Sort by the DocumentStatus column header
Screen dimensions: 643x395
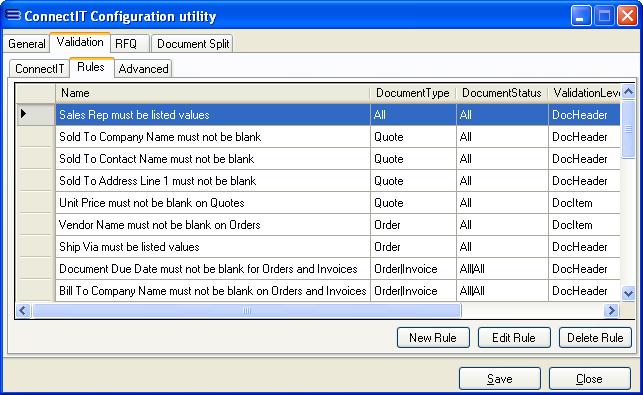502,93
